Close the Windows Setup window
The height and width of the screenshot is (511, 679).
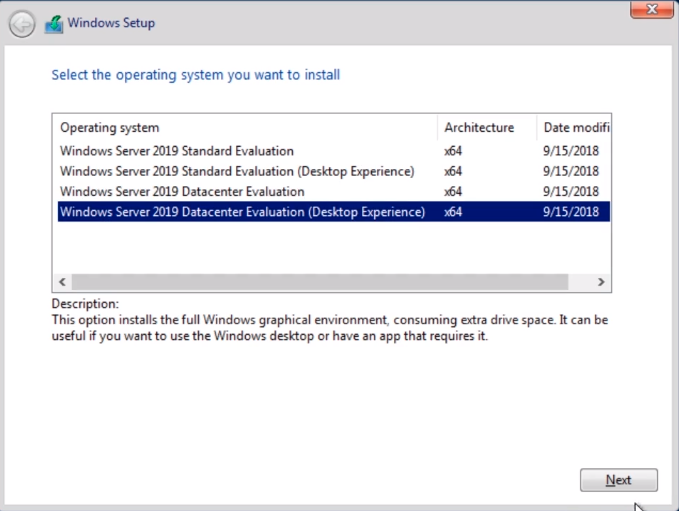652,9
